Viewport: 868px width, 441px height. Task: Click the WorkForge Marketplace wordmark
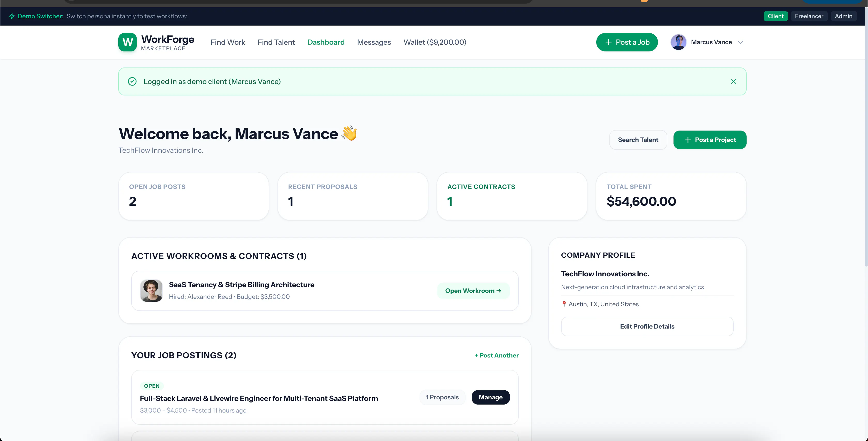point(168,42)
